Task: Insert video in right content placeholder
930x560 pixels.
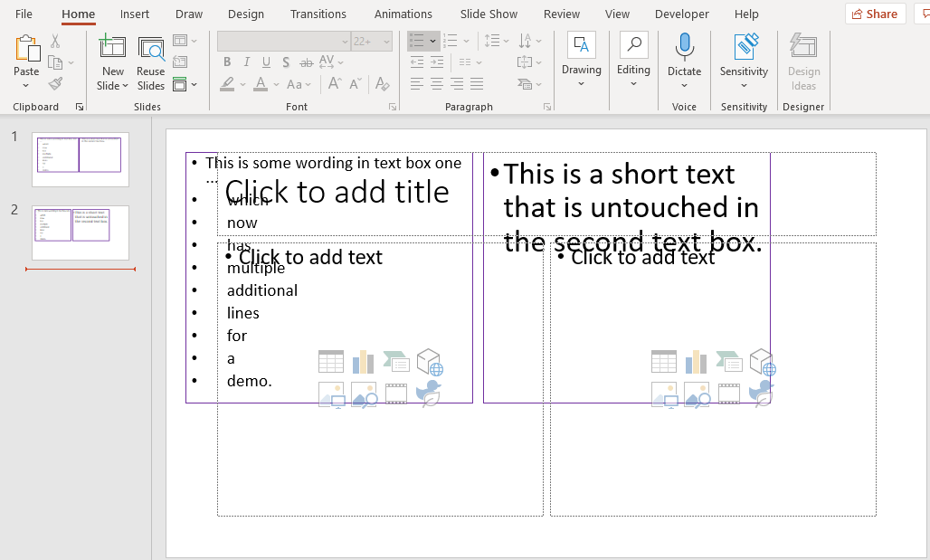Action: [729, 394]
